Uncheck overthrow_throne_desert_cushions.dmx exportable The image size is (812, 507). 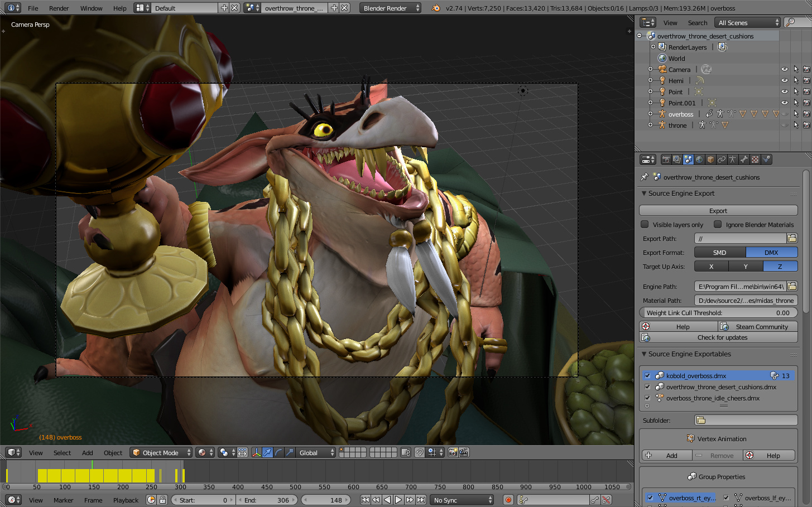pyautogui.click(x=647, y=387)
